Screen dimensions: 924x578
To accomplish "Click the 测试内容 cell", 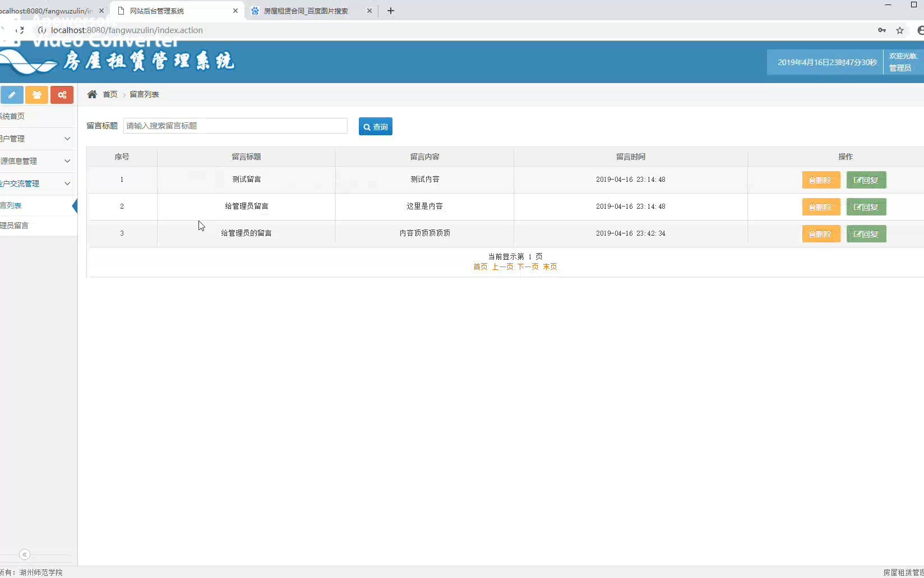I will (424, 179).
